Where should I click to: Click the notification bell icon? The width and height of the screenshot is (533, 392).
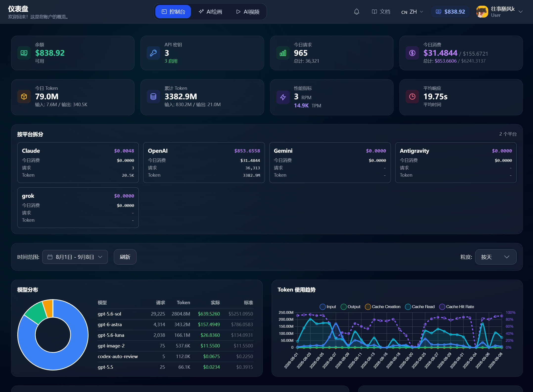356,12
